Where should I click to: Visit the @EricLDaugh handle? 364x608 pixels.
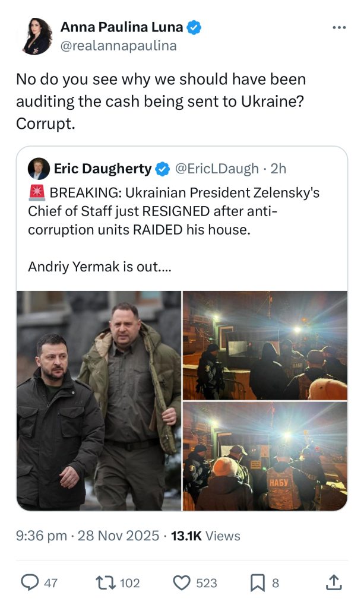[216, 169]
